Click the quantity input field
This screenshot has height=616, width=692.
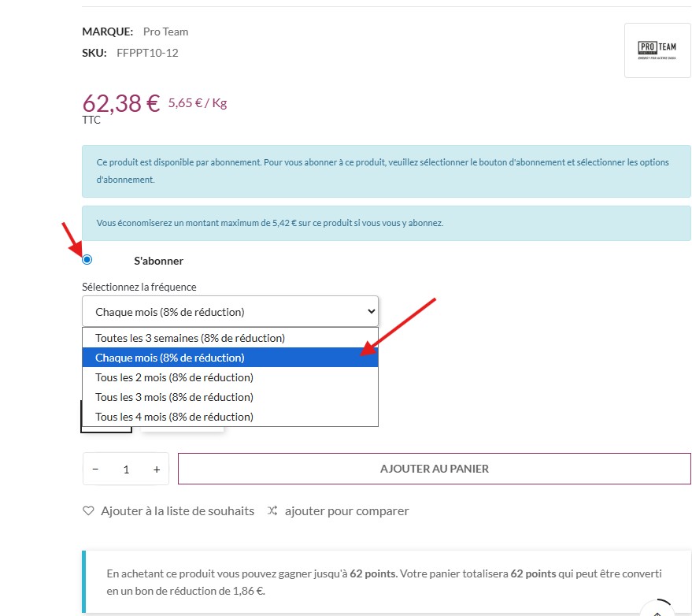click(126, 469)
